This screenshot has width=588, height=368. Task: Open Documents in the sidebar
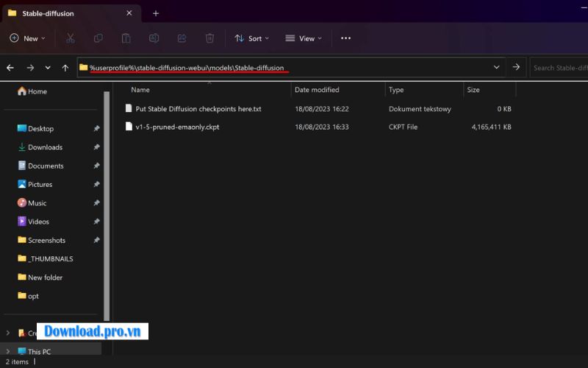pyautogui.click(x=40, y=166)
